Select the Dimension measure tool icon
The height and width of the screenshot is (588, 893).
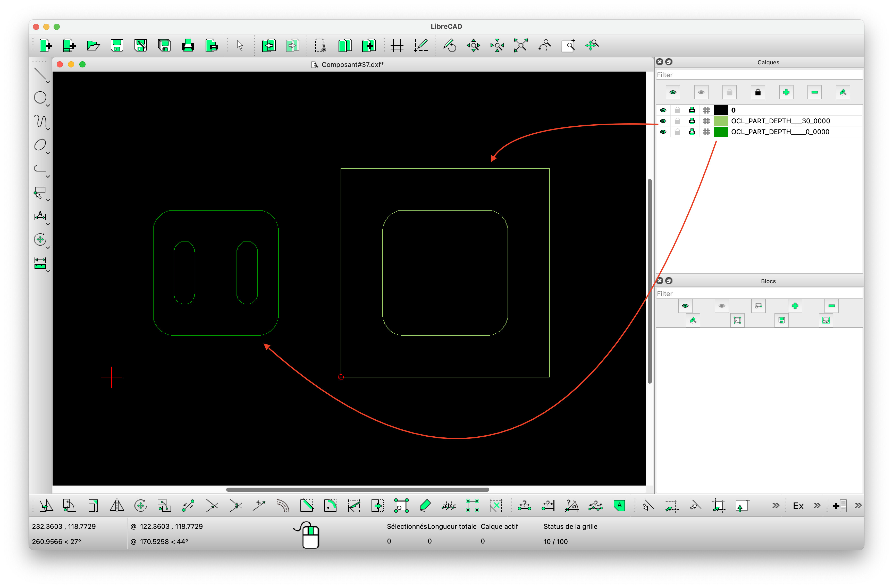tap(40, 263)
